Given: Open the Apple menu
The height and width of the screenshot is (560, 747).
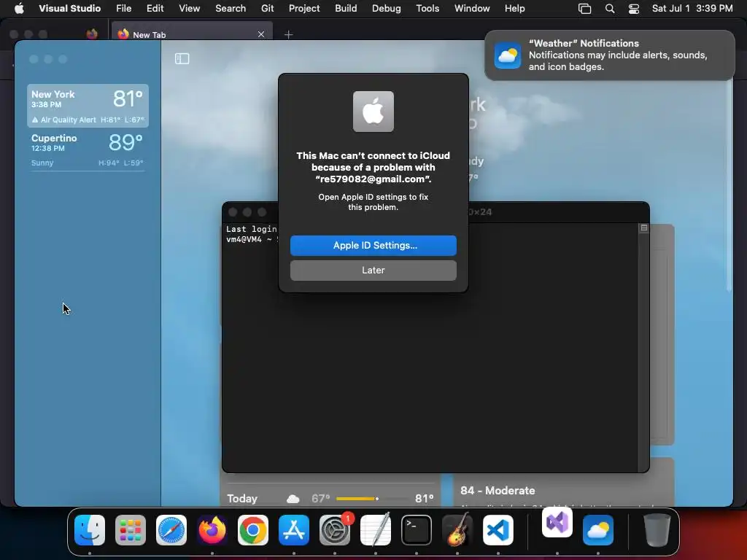Looking at the screenshot, I should [x=19, y=8].
